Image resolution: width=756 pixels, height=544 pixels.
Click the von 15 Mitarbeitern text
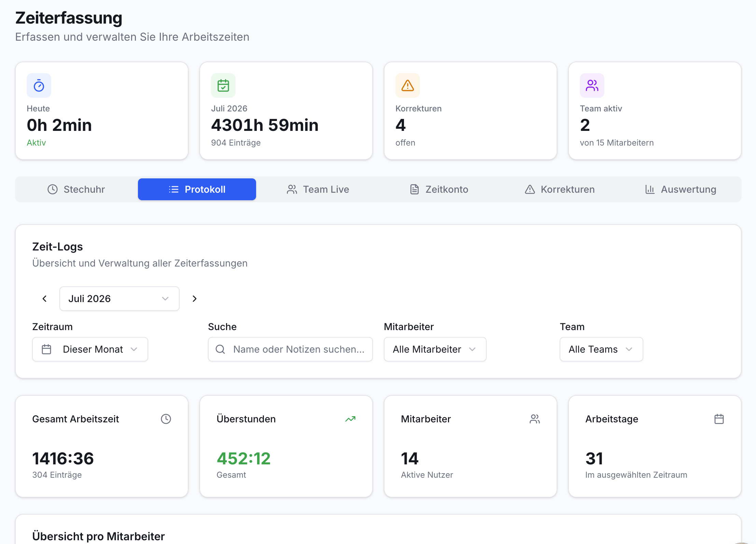point(617,143)
